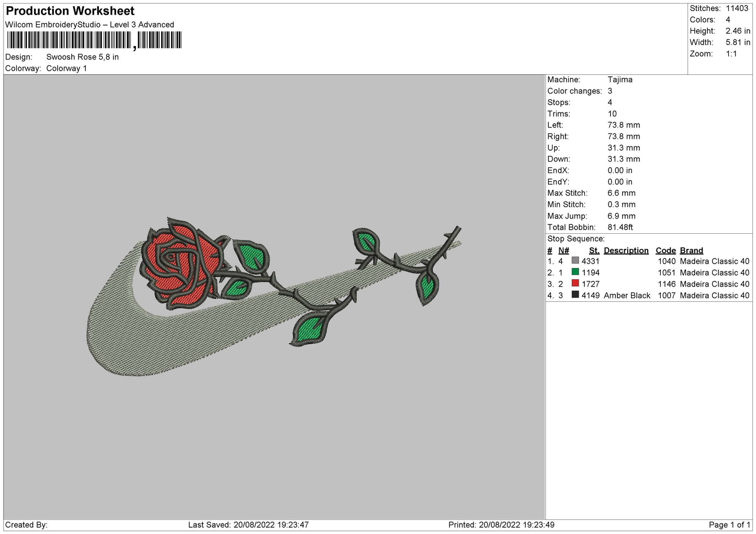Viewport: 756px width, 534px height.
Task: Click the Width value '5.81 in'
Action: (738, 42)
